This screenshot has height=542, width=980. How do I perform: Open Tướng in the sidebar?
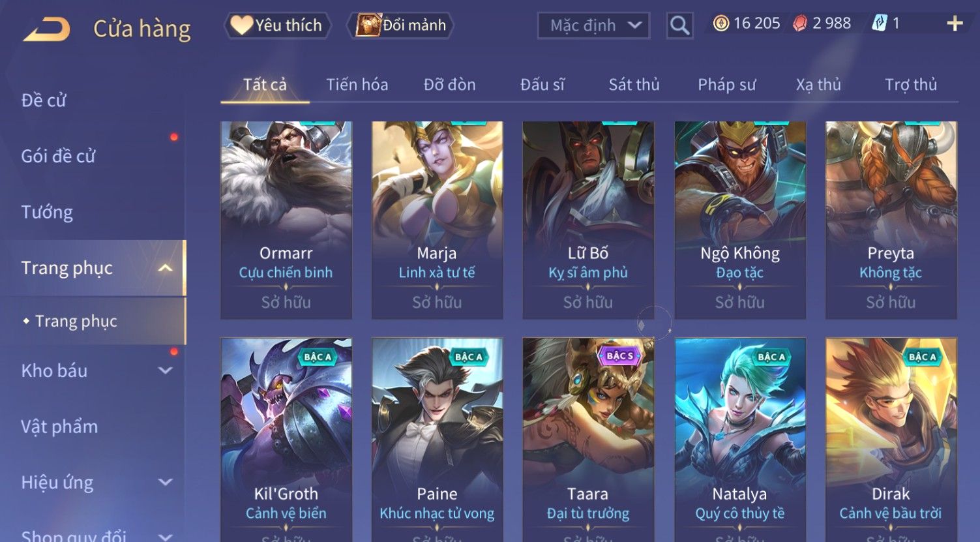pos(47,212)
